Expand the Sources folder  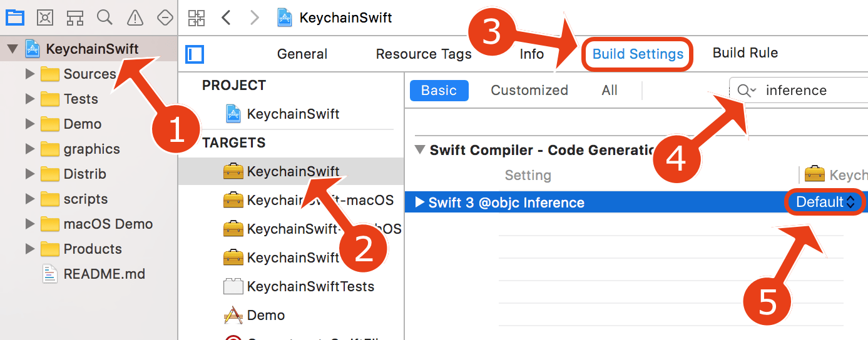[x=30, y=74]
